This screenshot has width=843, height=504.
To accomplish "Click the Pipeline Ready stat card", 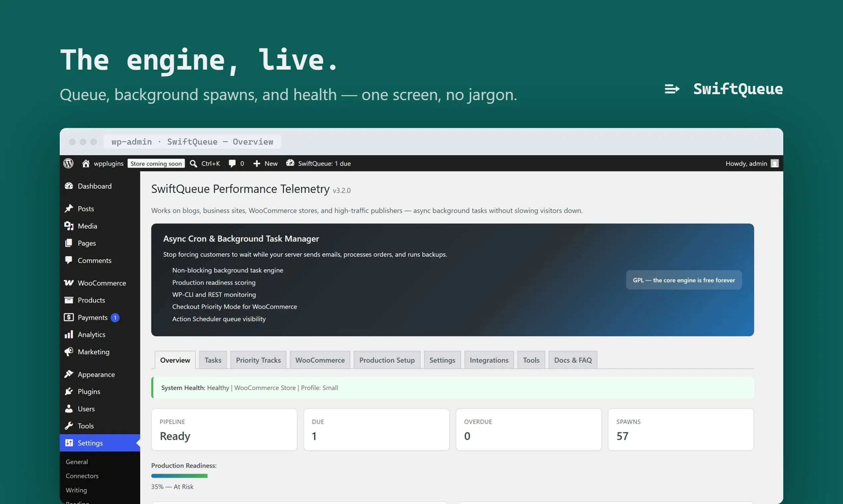I will coord(224,430).
